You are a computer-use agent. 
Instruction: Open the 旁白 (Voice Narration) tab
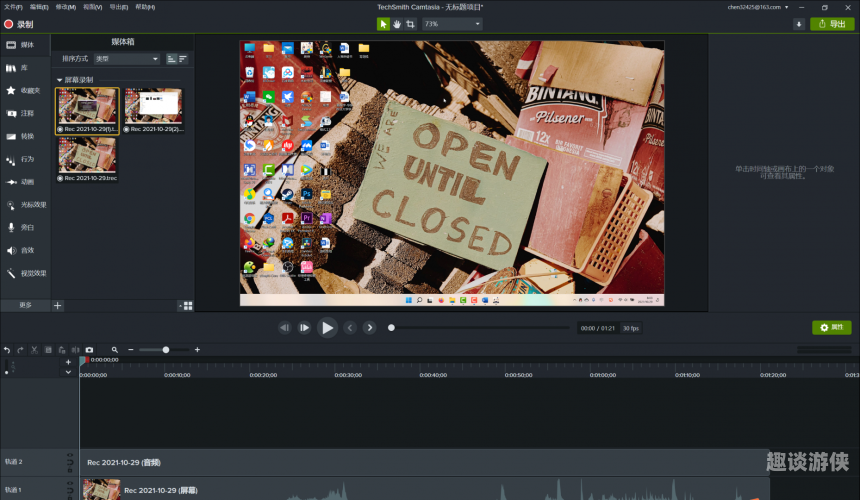coord(25,228)
